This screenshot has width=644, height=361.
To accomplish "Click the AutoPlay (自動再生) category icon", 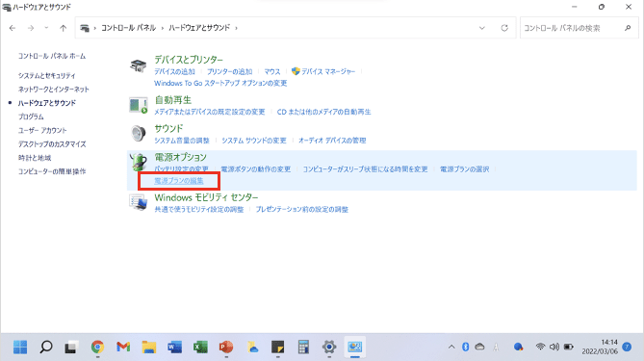I will [139, 106].
